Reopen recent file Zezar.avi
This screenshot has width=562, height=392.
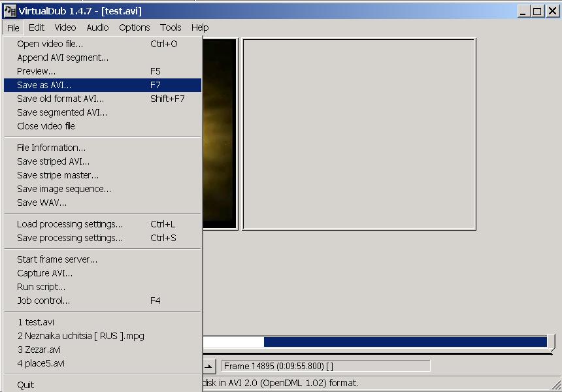(39, 350)
